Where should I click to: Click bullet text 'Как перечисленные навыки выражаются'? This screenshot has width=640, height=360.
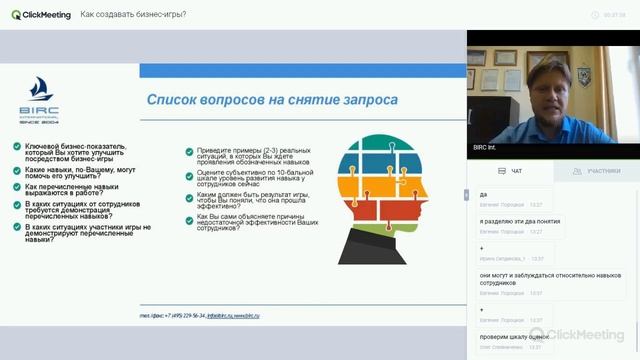coord(71,189)
